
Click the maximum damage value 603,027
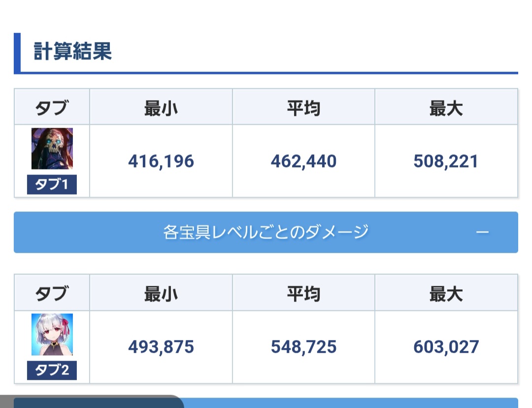click(x=446, y=347)
